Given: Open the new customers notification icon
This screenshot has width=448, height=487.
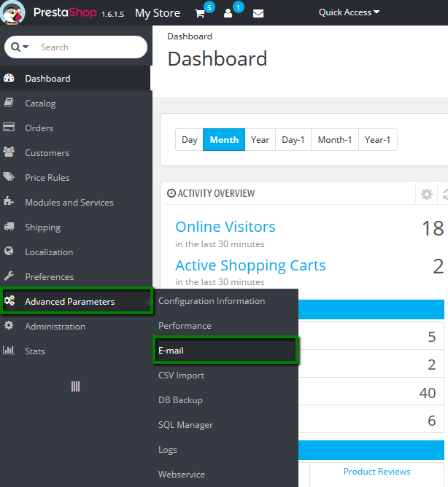Looking at the screenshot, I should 228,13.
